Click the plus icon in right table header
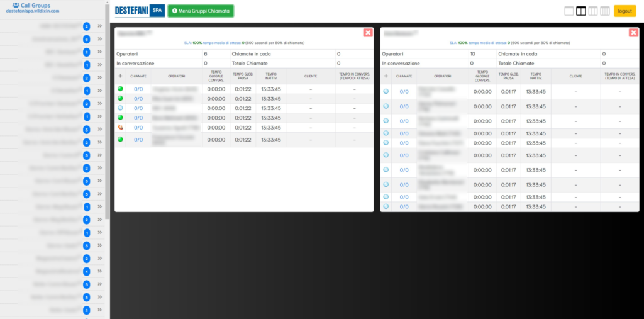Image resolution: width=644 pixels, height=319 pixels. [386, 76]
